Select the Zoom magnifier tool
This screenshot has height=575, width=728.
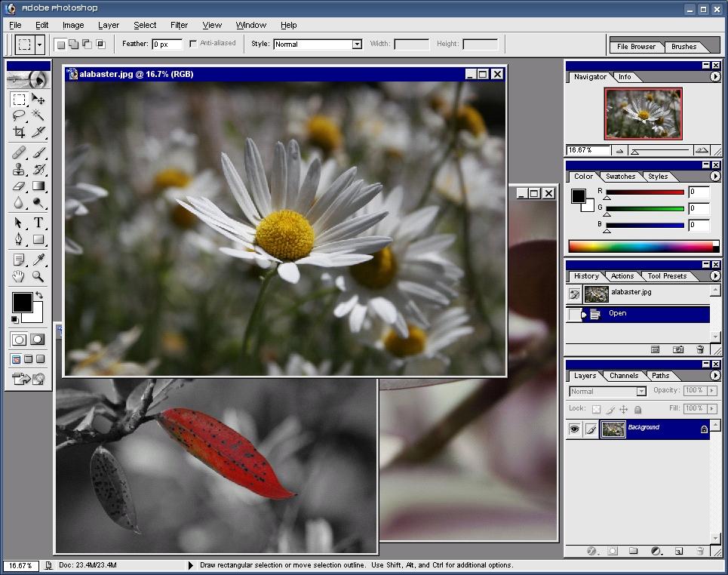click(38, 277)
